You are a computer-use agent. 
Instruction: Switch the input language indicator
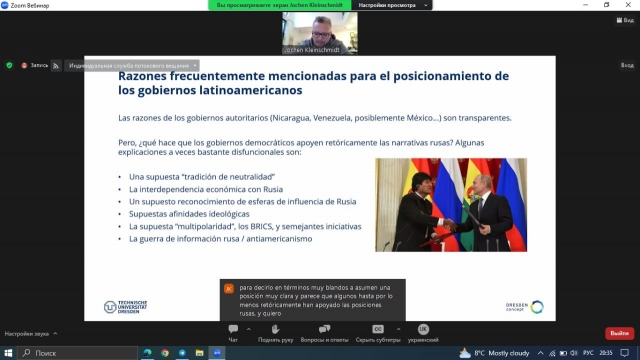tap(588, 353)
